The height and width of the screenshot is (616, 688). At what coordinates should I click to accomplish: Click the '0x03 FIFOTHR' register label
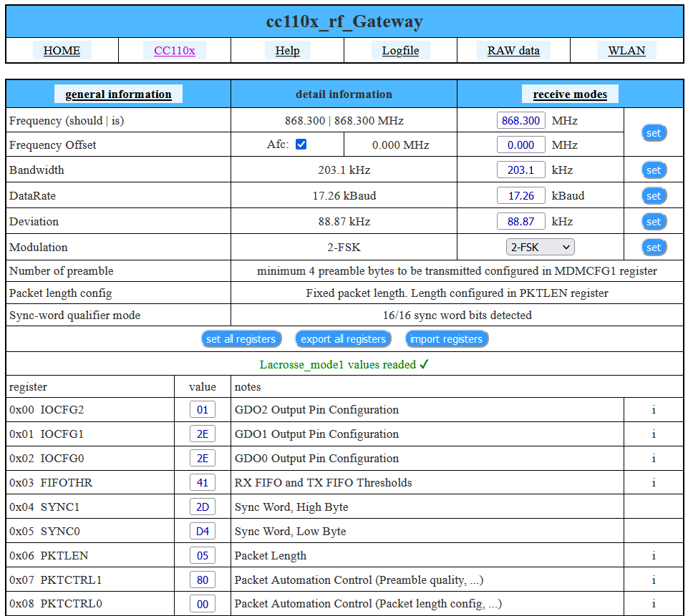click(x=51, y=483)
